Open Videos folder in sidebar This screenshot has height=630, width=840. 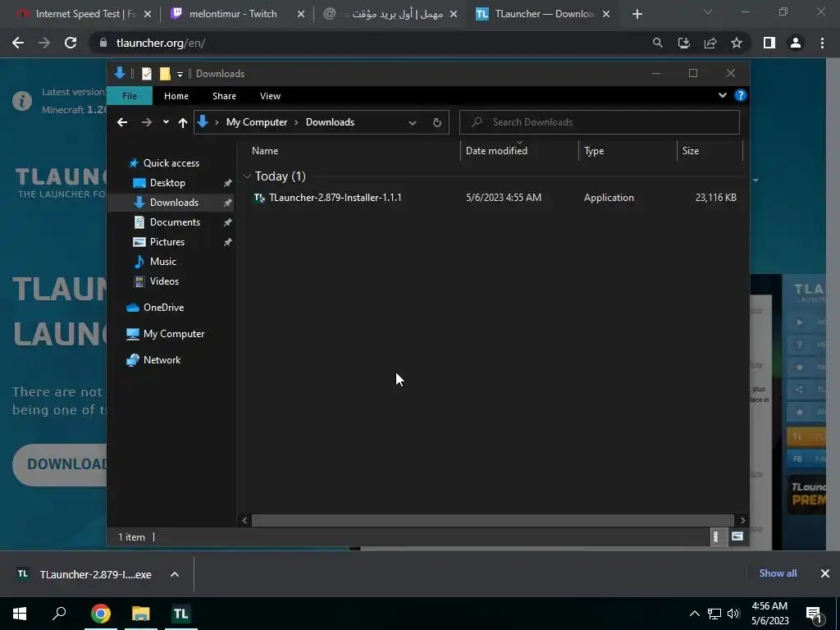(164, 281)
